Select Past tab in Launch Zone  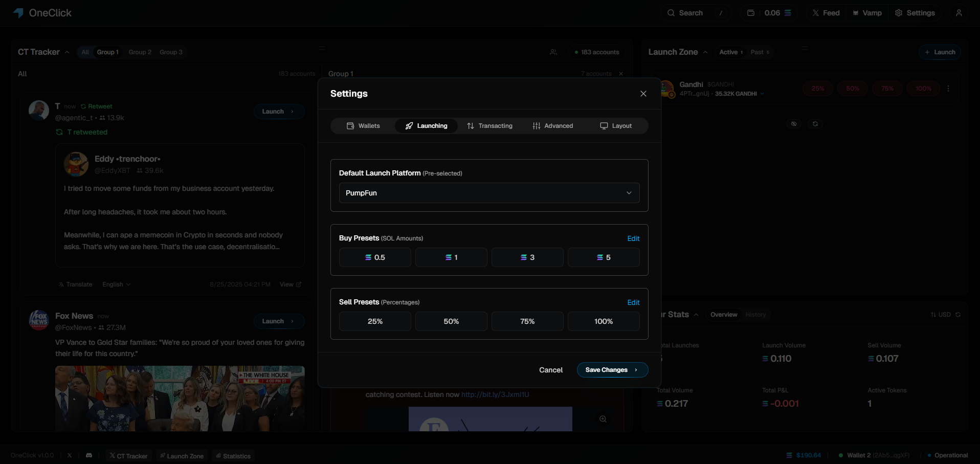coord(760,52)
